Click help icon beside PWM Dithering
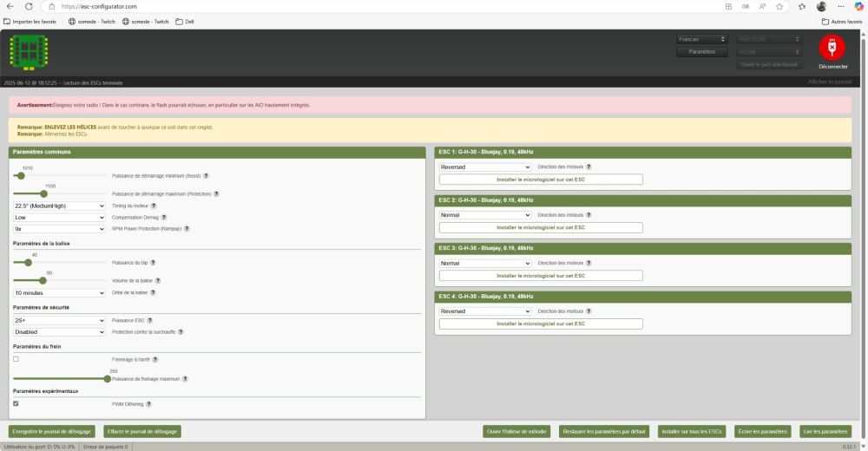The image size is (868, 451). (x=148, y=404)
